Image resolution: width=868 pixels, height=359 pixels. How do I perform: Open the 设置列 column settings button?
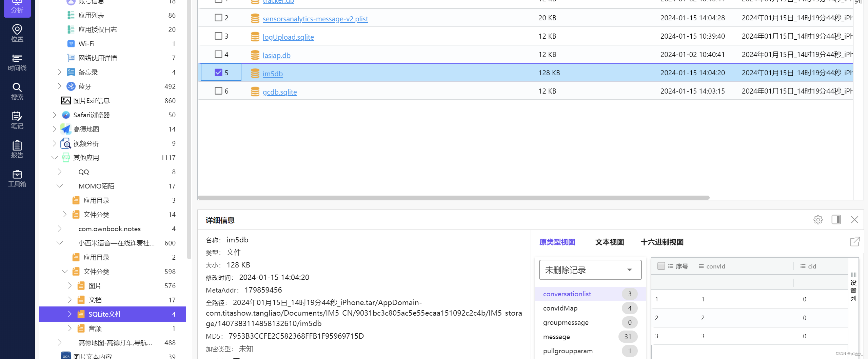click(853, 287)
